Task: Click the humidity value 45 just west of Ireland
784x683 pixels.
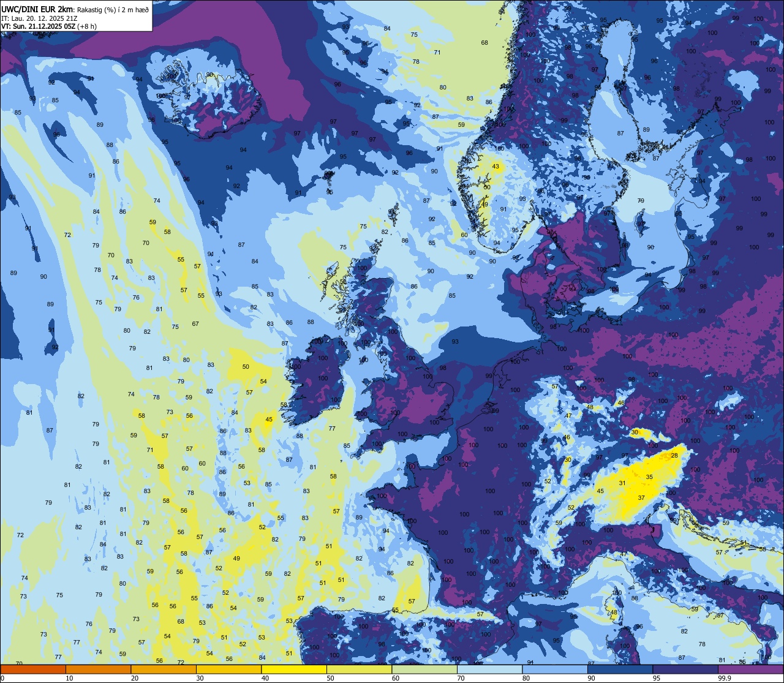Action: 269,419
